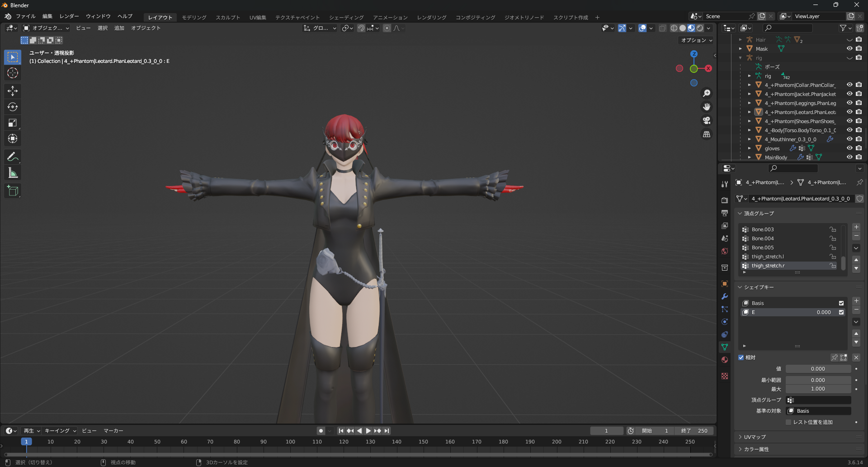
Task: Hide the Hair object in the outliner
Action: pyautogui.click(x=850, y=39)
